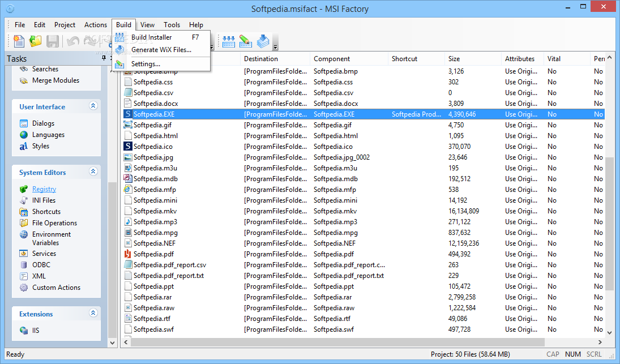Viewport: 620px width, 364px height.
Task: Click the file list scroll-down arrow
Action: click(x=609, y=333)
